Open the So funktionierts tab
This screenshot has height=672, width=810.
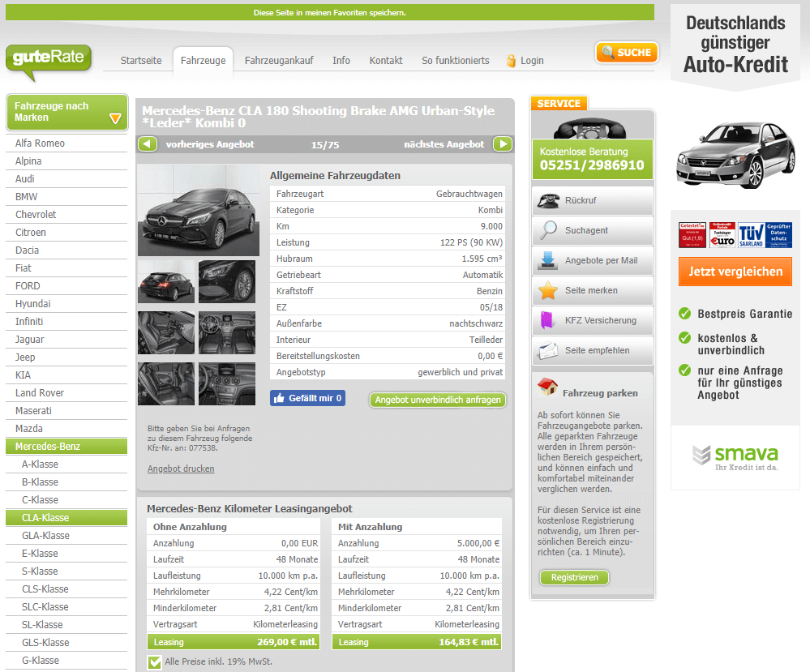(455, 61)
